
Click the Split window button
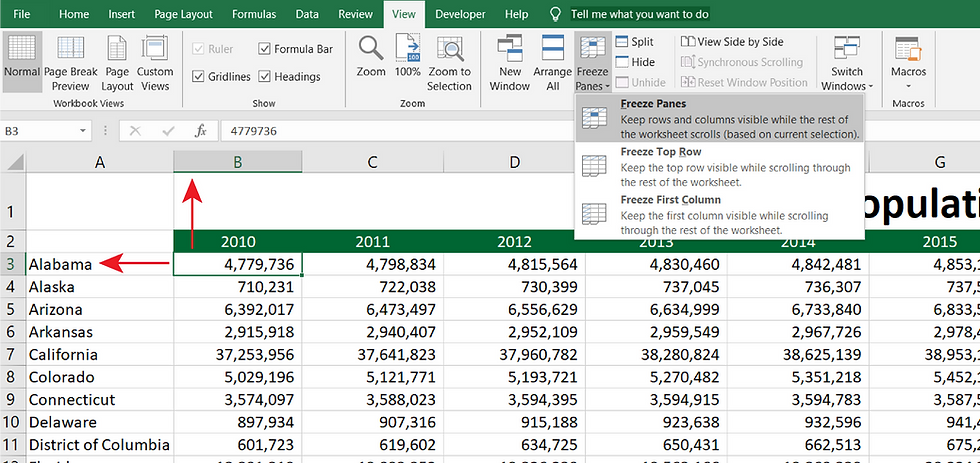click(634, 42)
